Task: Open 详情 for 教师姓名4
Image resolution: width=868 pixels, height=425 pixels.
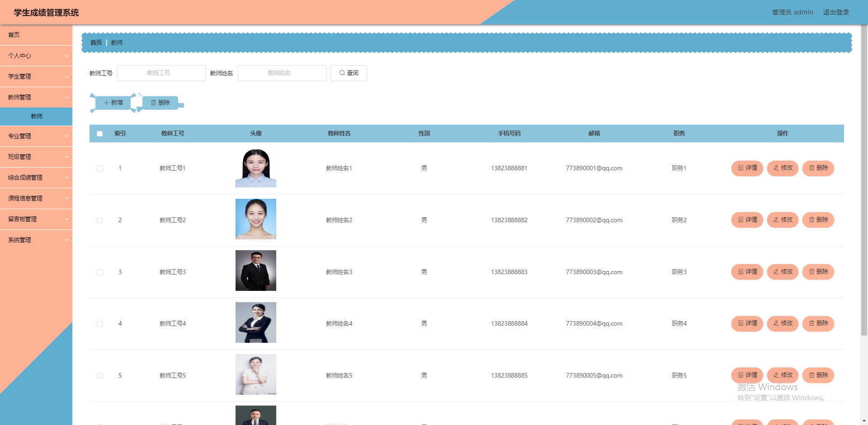Action: [x=747, y=323]
